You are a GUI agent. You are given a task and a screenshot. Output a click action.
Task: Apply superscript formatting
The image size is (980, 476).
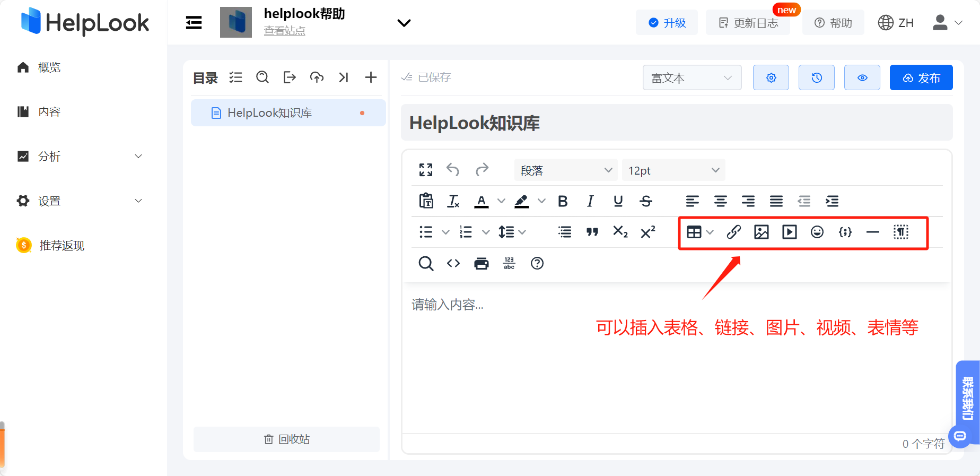[x=648, y=232]
